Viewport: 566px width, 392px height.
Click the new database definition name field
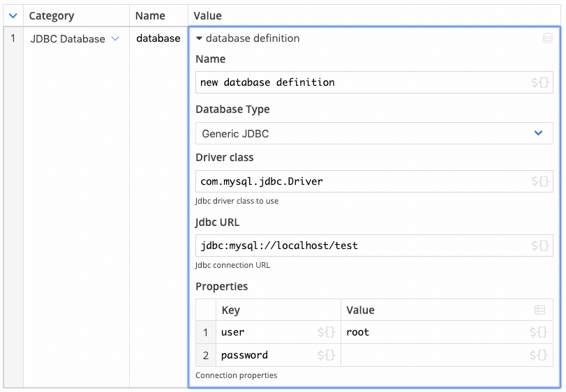(x=374, y=82)
